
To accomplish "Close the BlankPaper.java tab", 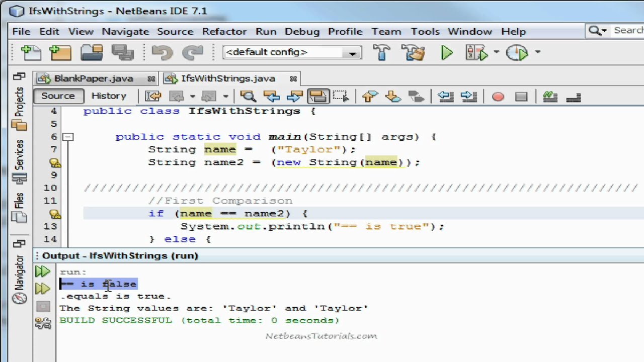I will pos(151,79).
